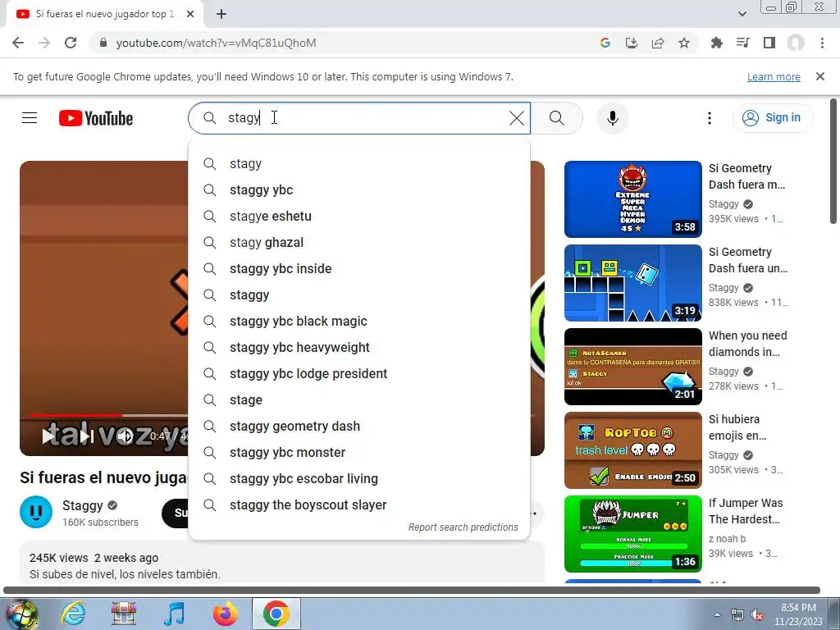Screen dimensions: 840x630
Task: Share this page via address bar icon
Action: coord(658,43)
